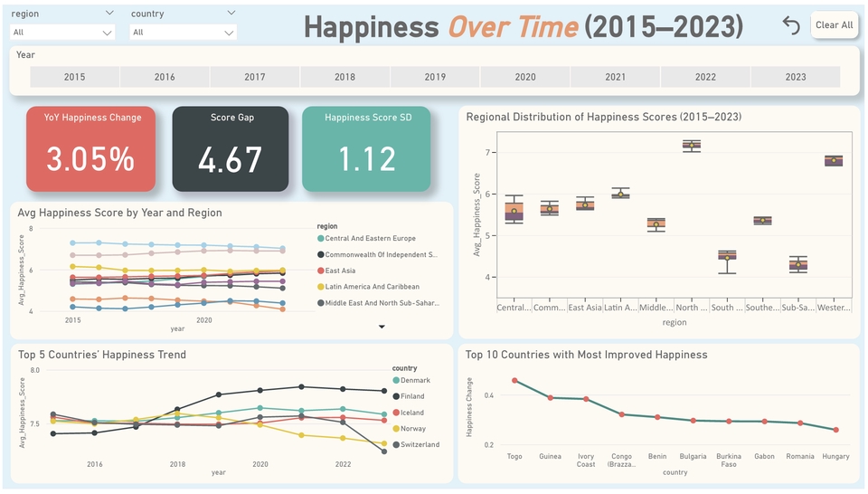
Task: Expand region legend with the down arrow
Action: click(382, 327)
